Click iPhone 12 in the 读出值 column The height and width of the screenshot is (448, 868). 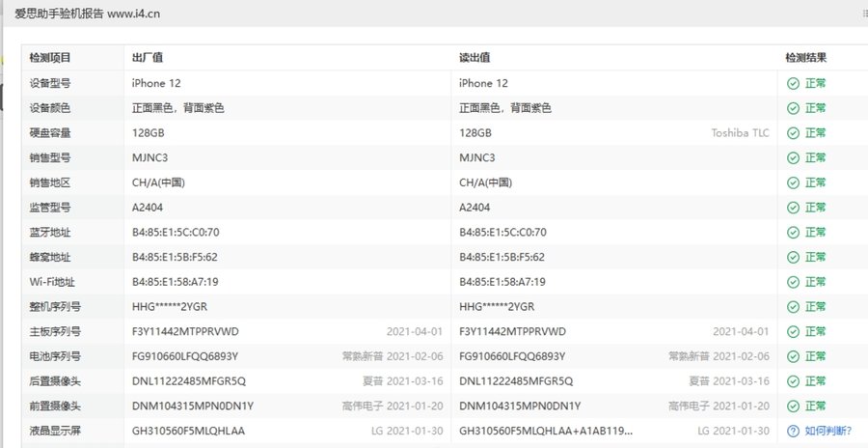coord(483,83)
